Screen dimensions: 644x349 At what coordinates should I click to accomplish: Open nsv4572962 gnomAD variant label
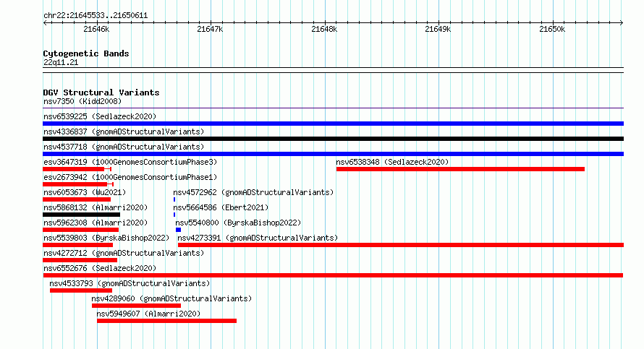pyautogui.click(x=253, y=192)
